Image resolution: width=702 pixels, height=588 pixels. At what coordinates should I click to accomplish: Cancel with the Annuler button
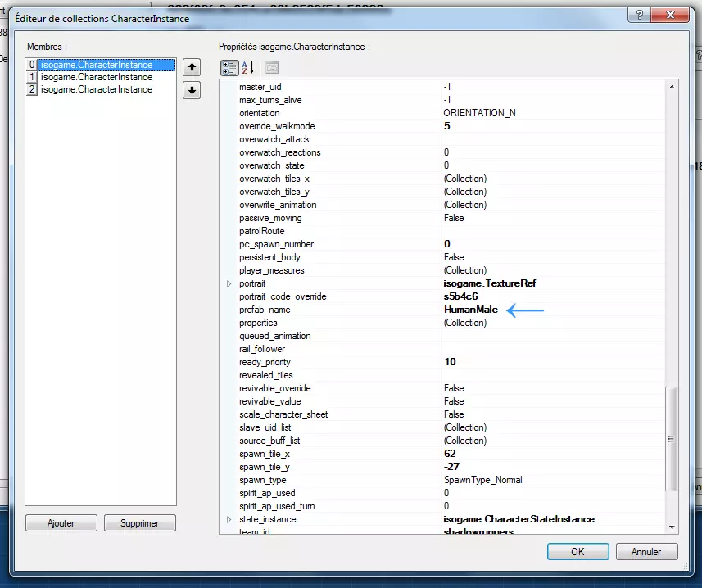click(646, 552)
